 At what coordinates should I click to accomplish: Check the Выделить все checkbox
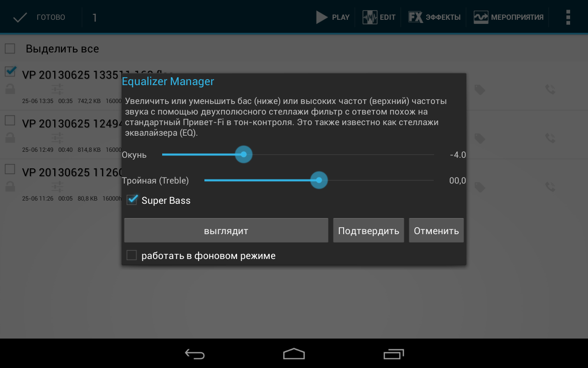pos(10,49)
